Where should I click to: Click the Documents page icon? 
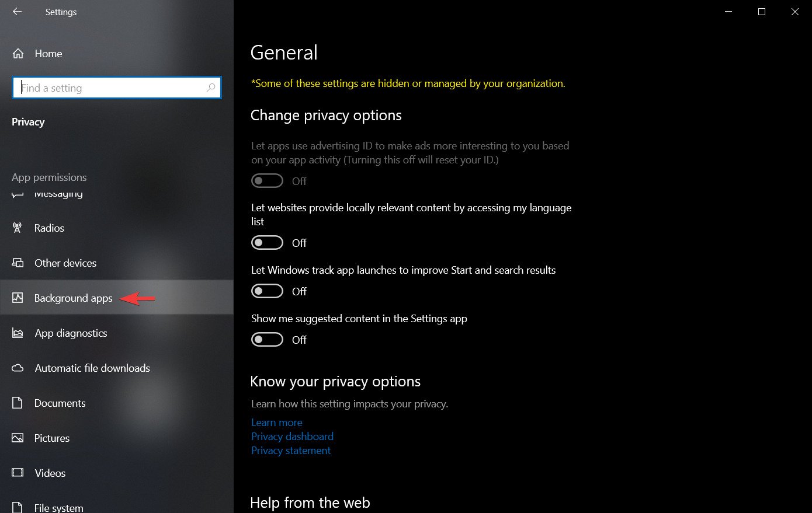coord(18,403)
